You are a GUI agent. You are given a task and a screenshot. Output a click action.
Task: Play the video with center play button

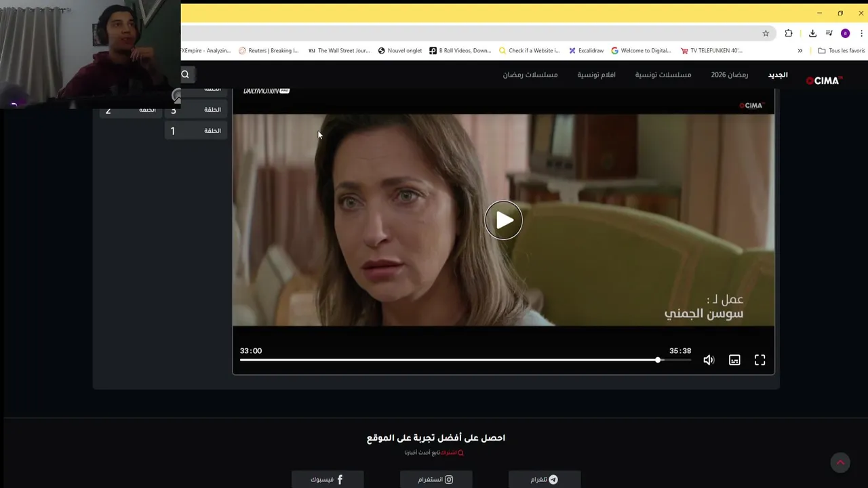click(x=503, y=220)
